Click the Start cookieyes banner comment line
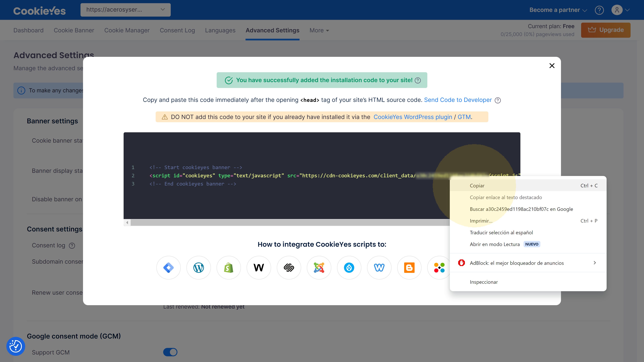Screen dimensions: 644x362 [196, 167]
